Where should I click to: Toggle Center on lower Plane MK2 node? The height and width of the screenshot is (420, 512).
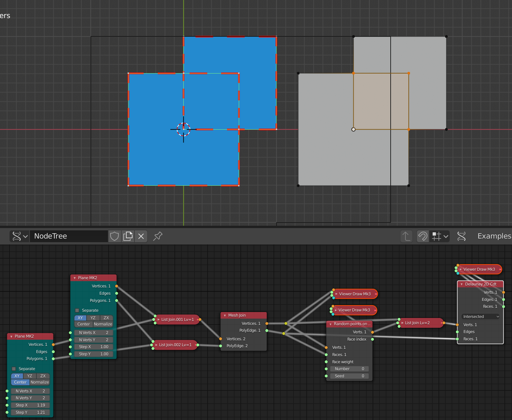point(20,382)
